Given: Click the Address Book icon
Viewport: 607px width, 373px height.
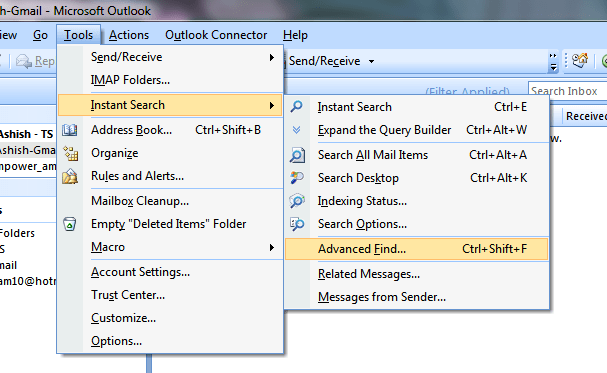Looking at the screenshot, I should tap(70, 130).
